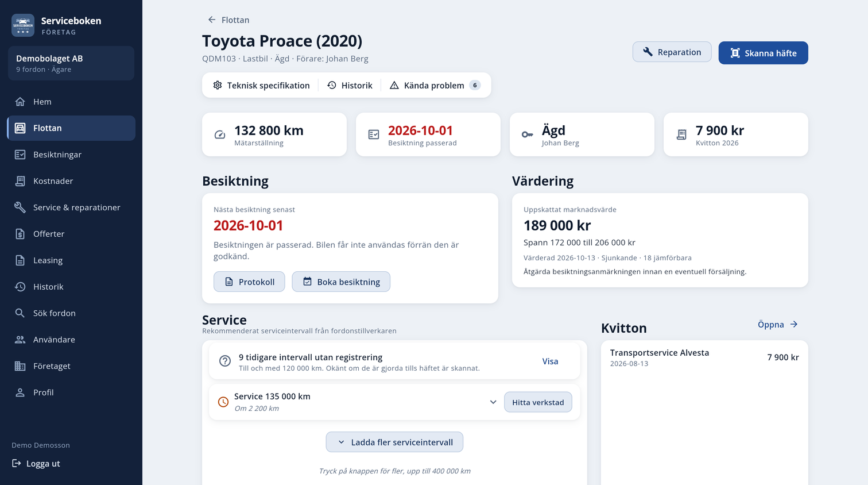Click the Serviceboken logo icon
Image resolution: width=868 pixels, height=485 pixels.
pos(23,25)
